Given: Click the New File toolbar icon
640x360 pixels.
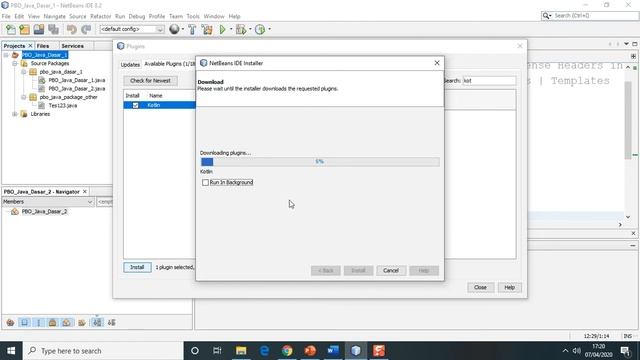Looking at the screenshot, I should click(11, 29).
